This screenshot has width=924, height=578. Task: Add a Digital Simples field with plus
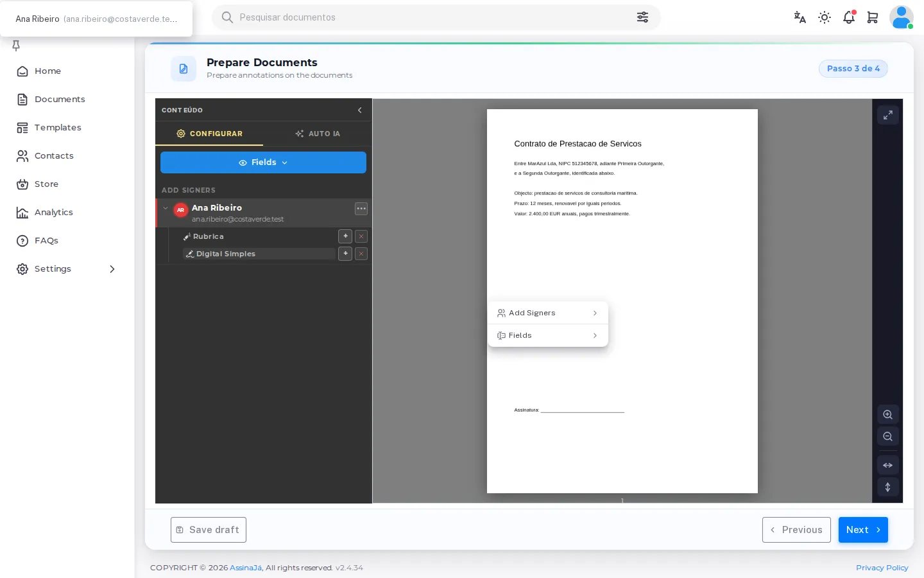point(345,254)
